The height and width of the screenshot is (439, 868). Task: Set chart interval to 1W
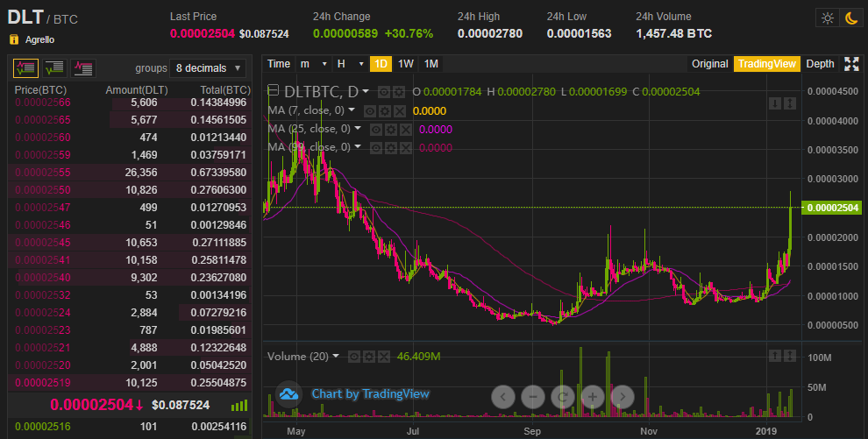[x=406, y=64]
